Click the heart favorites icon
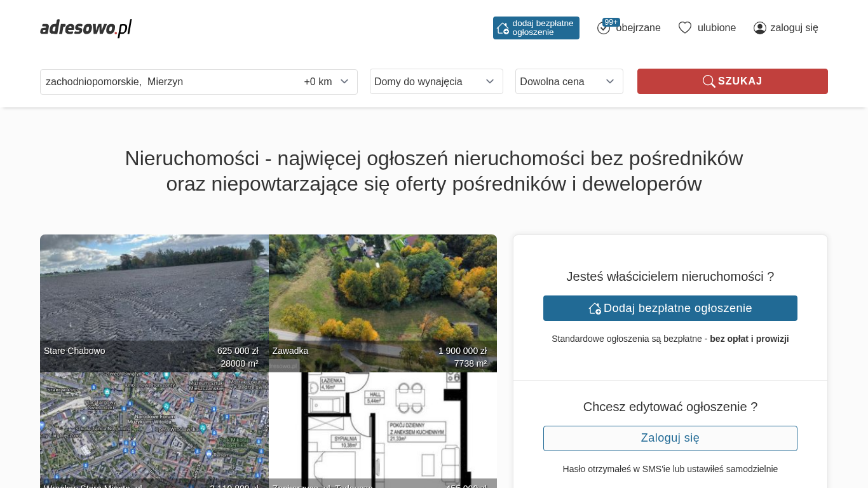The image size is (868, 488). click(x=684, y=28)
